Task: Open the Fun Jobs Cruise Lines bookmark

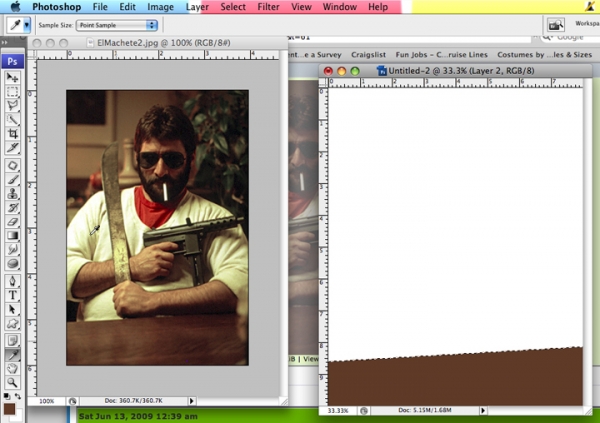Action: point(442,55)
